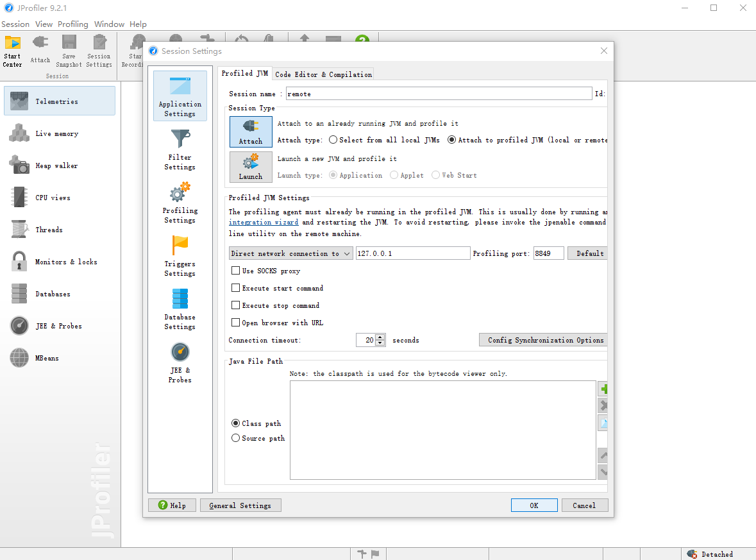Select 'Attach to profiled JVM' radio
756x560 pixels.
point(451,139)
